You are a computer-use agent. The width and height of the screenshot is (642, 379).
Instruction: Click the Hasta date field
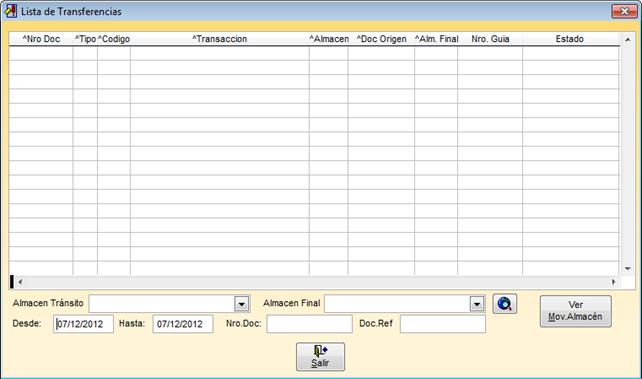(x=183, y=324)
